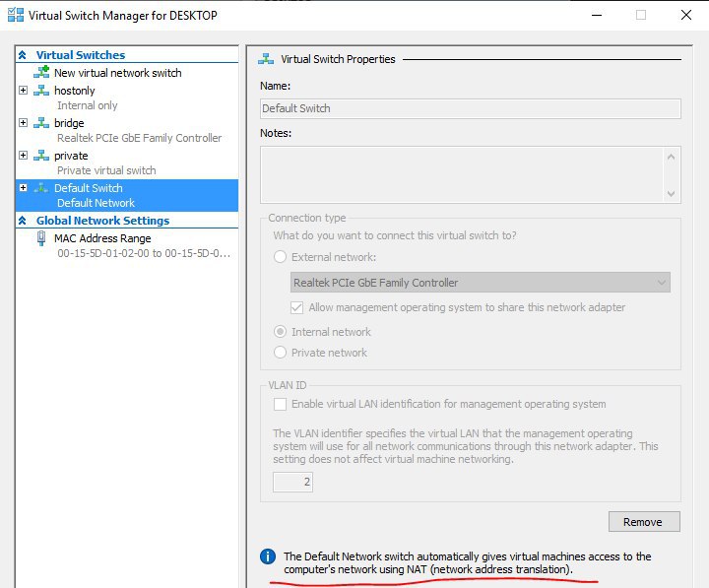Open MAC Address Range settings
The width and height of the screenshot is (709, 588).
click(102, 238)
